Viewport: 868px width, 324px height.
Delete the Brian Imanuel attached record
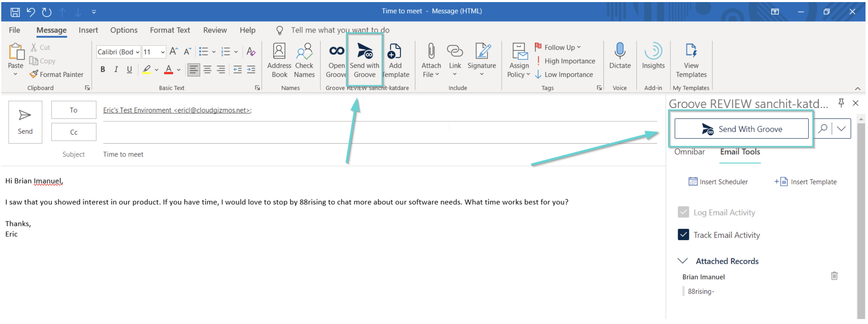[834, 276]
